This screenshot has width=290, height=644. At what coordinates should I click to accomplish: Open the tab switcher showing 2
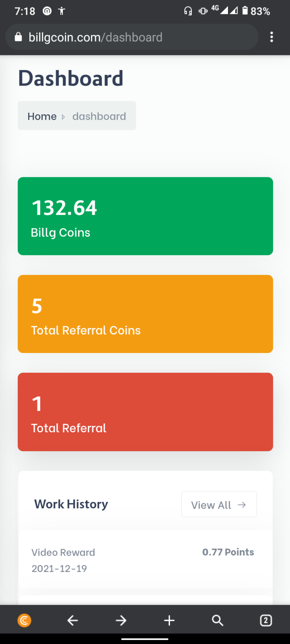tap(266, 621)
